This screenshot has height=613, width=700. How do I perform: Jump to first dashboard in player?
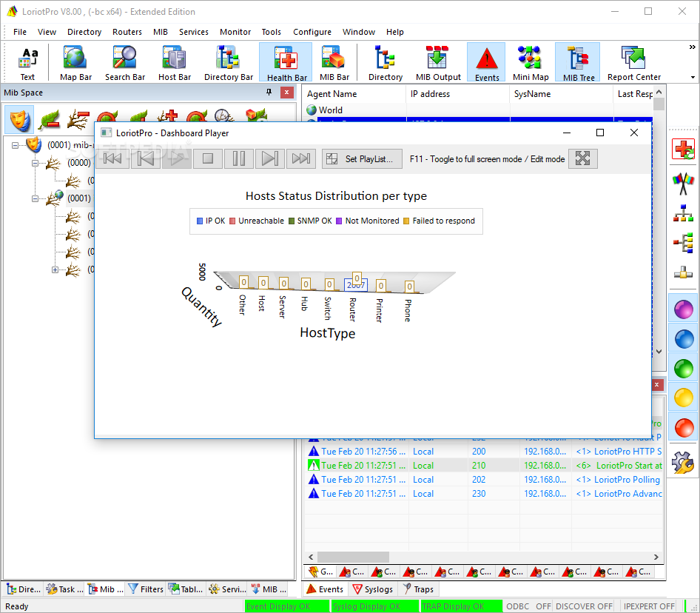(x=112, y=158)
